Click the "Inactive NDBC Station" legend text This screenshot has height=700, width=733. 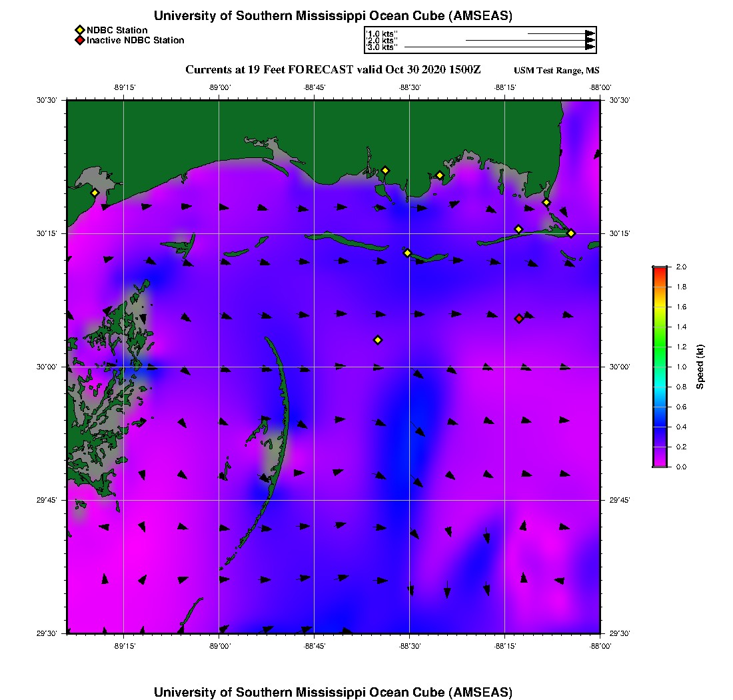135,41
